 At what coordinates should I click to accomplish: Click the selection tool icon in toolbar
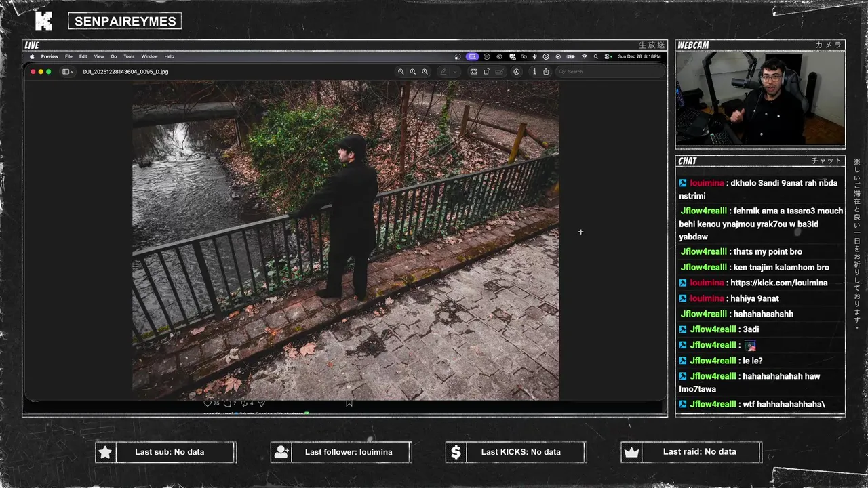coord(473,71)
